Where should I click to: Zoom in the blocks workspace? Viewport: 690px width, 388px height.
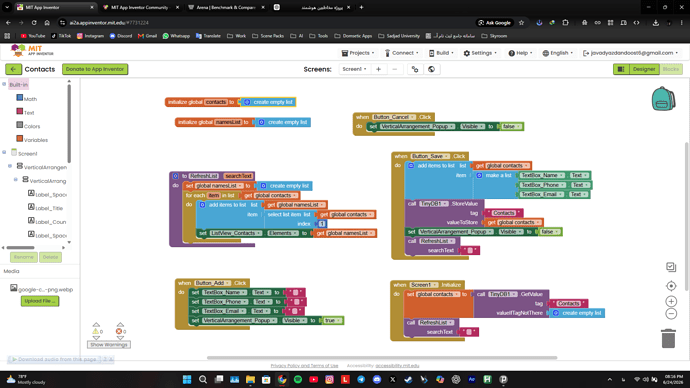(x=671, y=301)
